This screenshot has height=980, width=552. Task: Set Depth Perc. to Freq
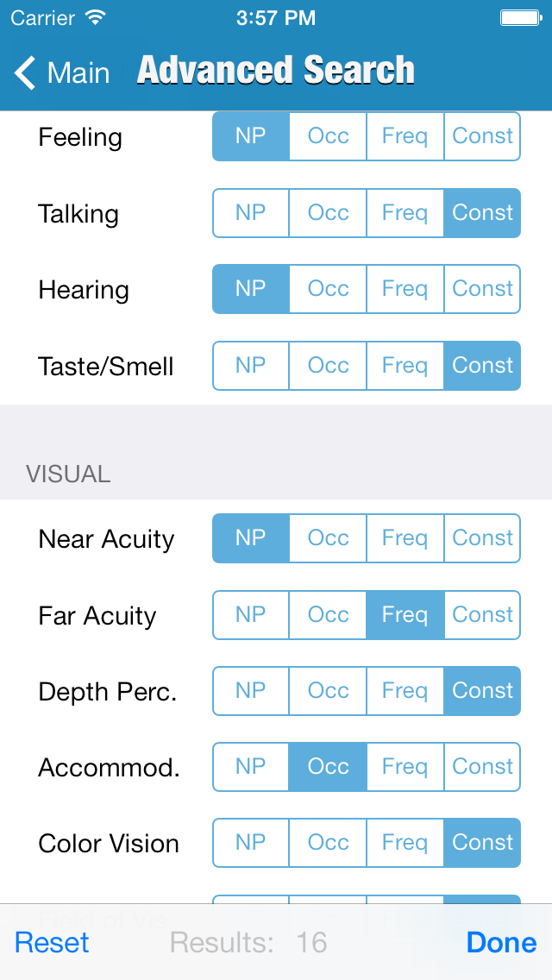(x=405, y=691)
